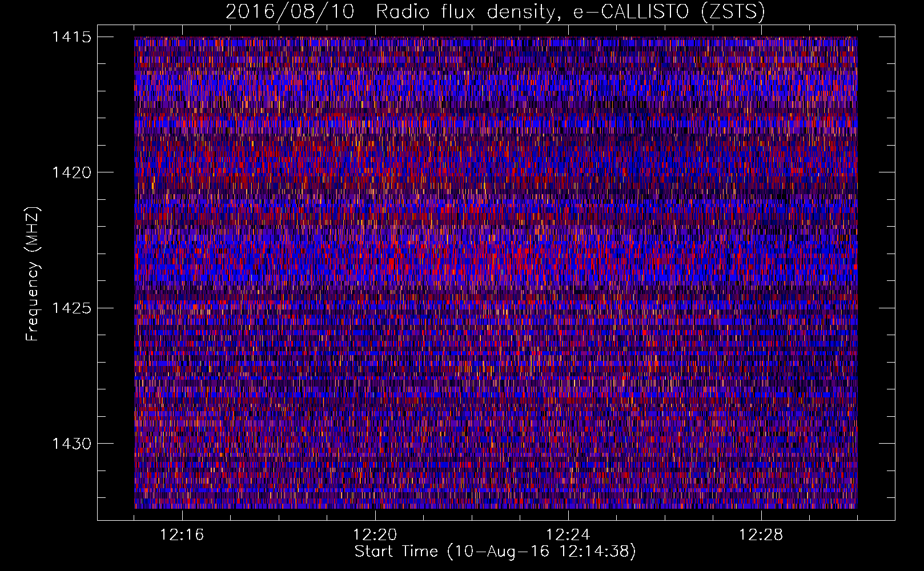The height and width of the screenshot is (571, 924).
Task: Click the 'Start Time (10-Aug-16 12:14:38)' axis title
Action: [x=495, y=552]
